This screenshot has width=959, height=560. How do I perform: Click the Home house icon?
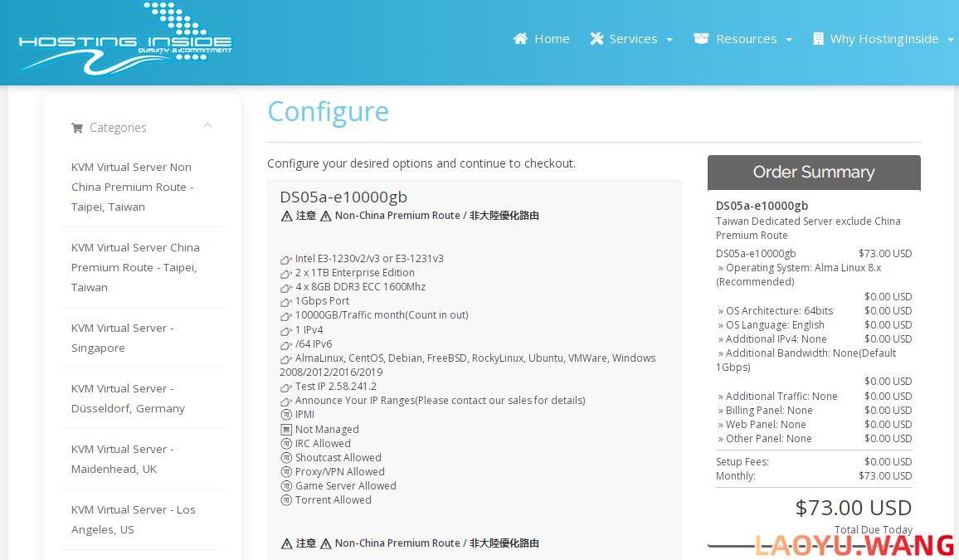click(x=520, y=38)
